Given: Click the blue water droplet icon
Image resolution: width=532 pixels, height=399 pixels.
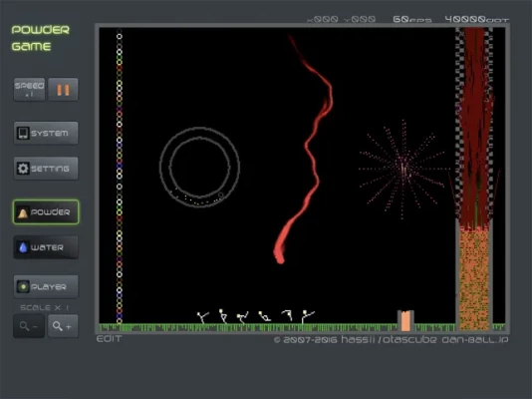Looking at the screenshot, I should click(23, 247).
